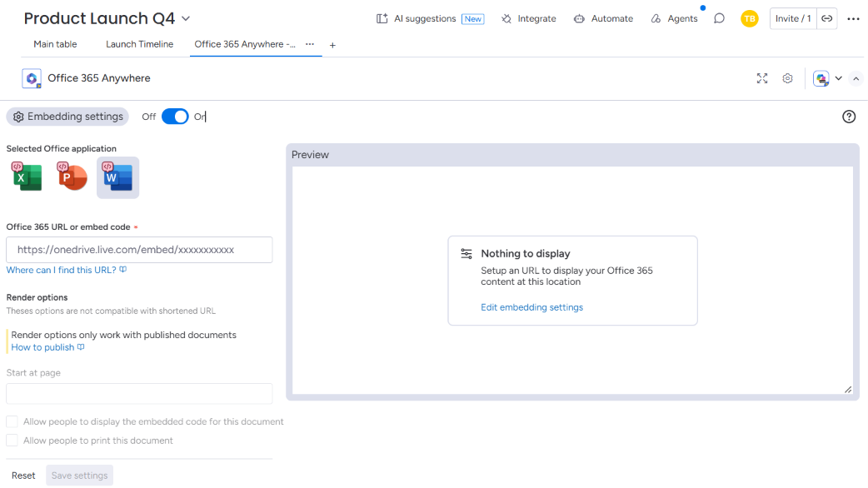Click the Save settings button

coord(80,476)
